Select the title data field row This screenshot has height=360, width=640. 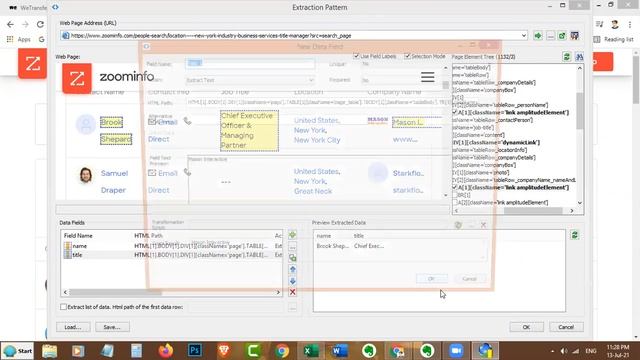click(x=171, y=255)
